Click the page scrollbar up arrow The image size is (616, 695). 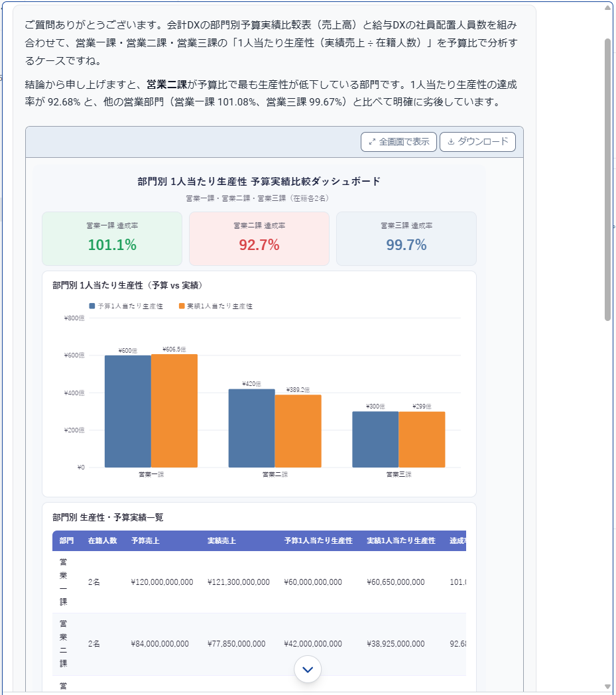[607, 7]
